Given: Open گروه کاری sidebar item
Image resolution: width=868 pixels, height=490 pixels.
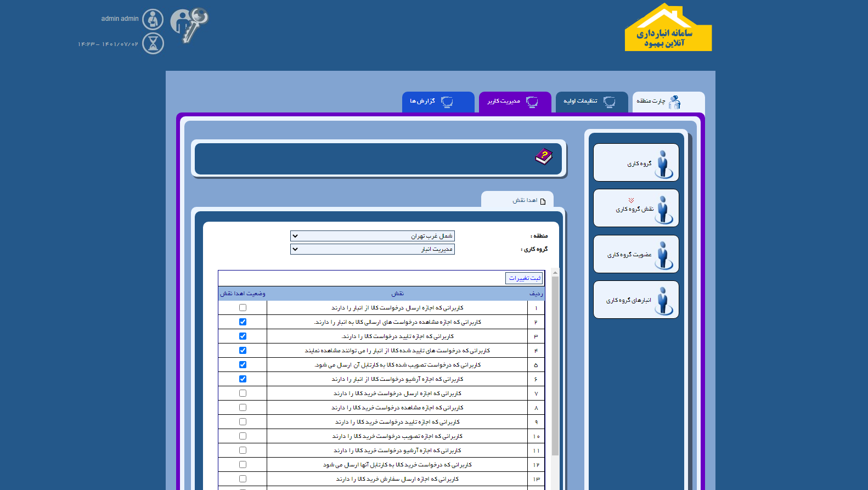Looking at the screenshot, I should click(x=636, y=163).
